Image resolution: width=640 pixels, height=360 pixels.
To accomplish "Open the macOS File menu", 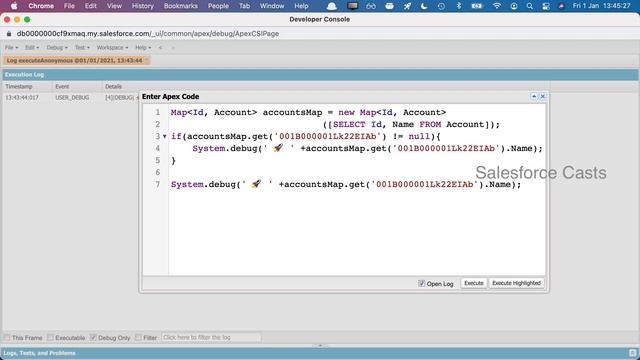I will (69, 6).
